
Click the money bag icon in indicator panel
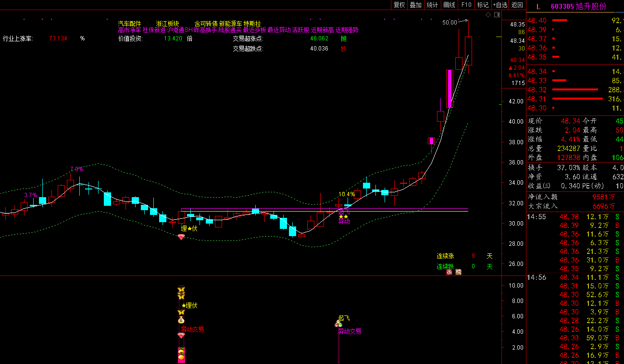[x=181, y=320]
